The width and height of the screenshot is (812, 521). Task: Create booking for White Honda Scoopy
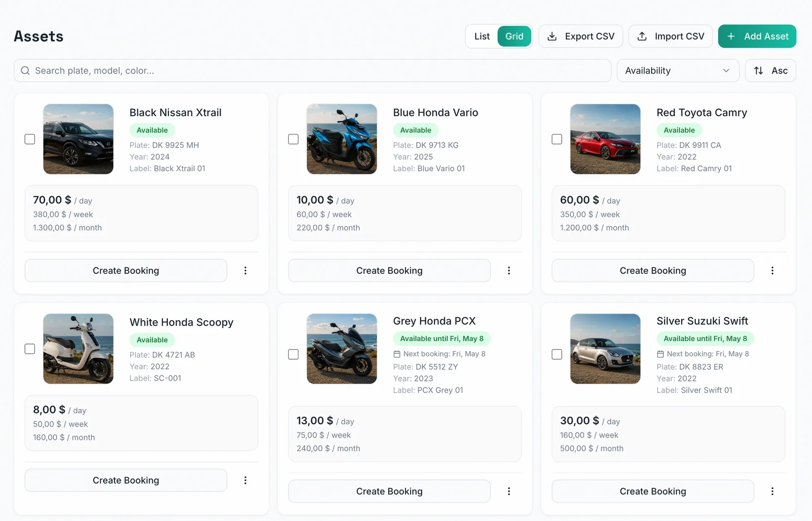point(126,480)
